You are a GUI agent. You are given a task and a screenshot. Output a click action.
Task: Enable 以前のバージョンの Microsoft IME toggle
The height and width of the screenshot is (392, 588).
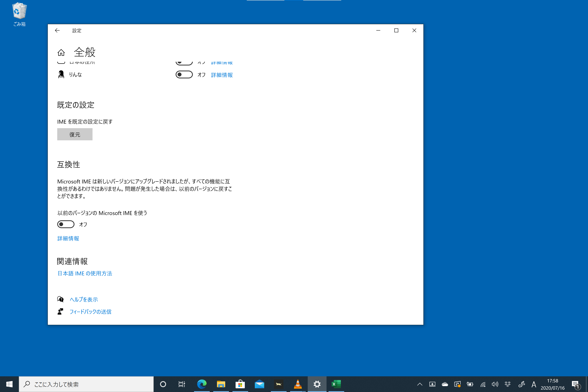click(66, 224)
